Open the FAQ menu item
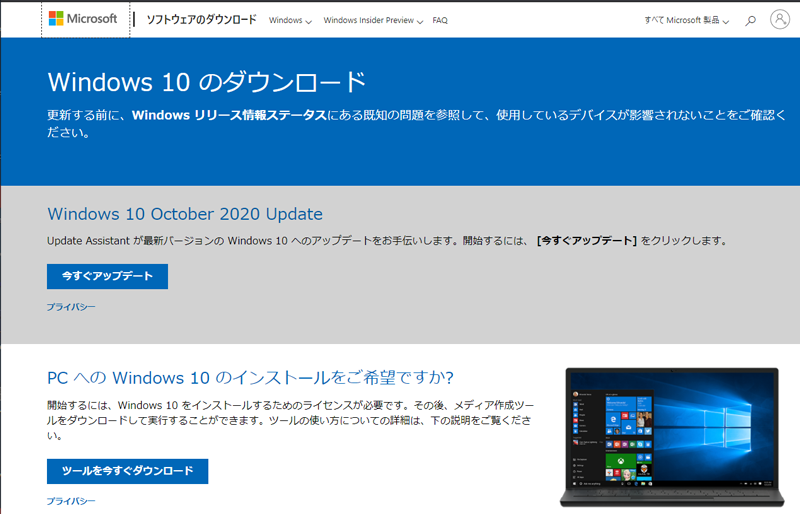Screen dimensions: 800x514 coord(440,20)
